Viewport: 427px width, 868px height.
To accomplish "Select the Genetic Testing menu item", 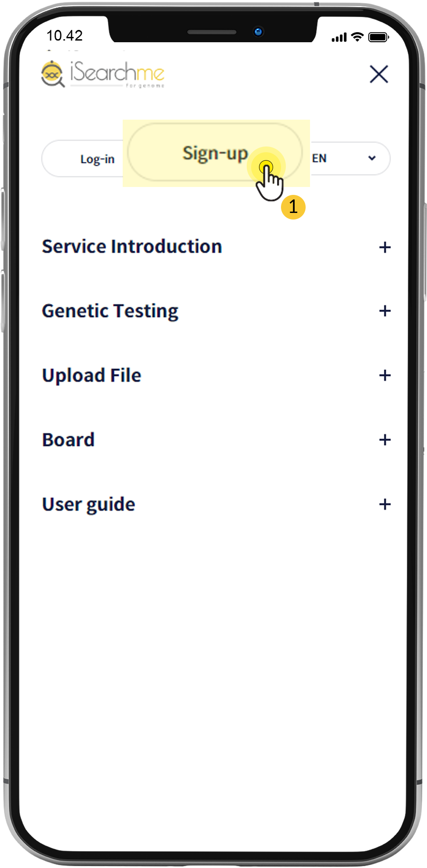I will point(110,311).
